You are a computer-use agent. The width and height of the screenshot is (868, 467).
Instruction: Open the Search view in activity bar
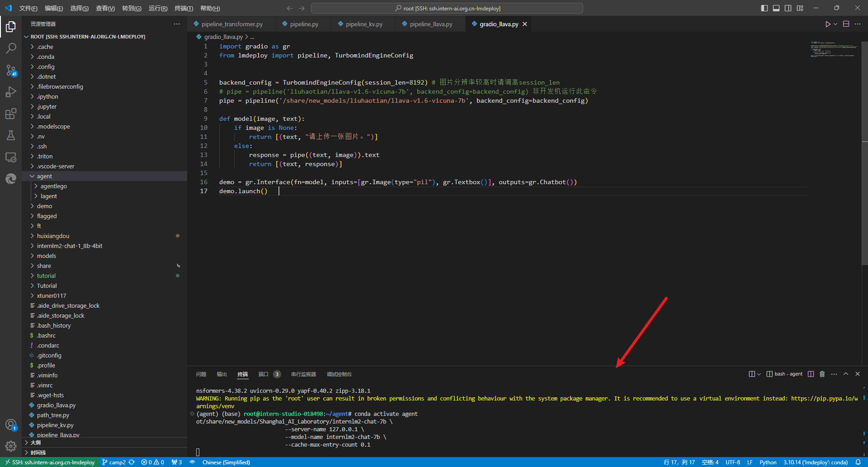pos(11,48)
